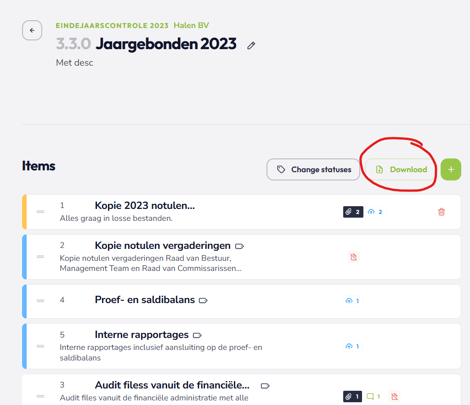
Task: Open comment badge on Audit filess item
Action: (x=374, y=396)
